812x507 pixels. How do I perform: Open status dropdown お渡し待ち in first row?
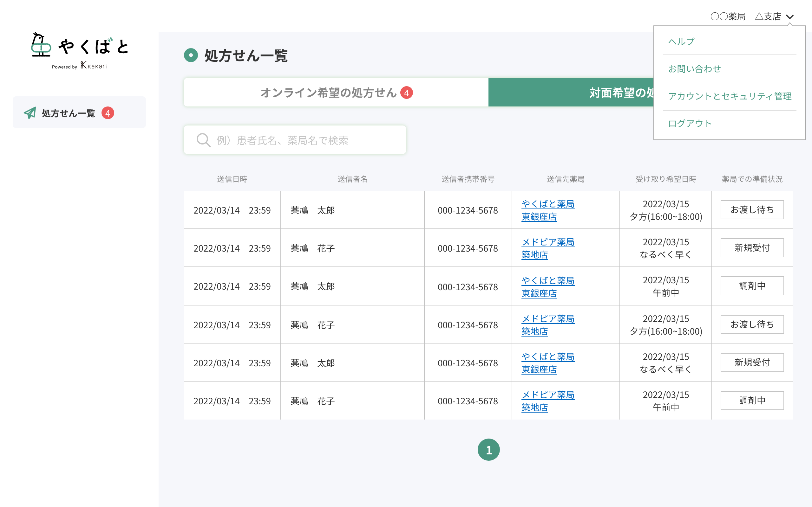coord(752,210)
